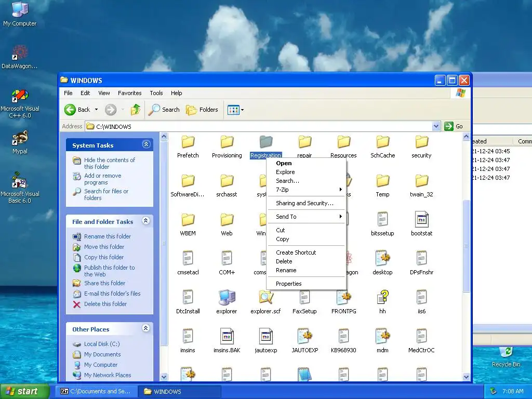Image resolution: width=532 pixels, height=399 pixels.
Task: Click file list scrollbar down arrow
Action: [466, 377]
